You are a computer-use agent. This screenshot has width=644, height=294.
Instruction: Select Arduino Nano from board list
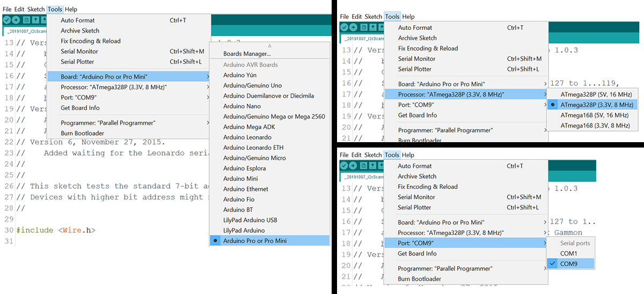pos(242,106)
